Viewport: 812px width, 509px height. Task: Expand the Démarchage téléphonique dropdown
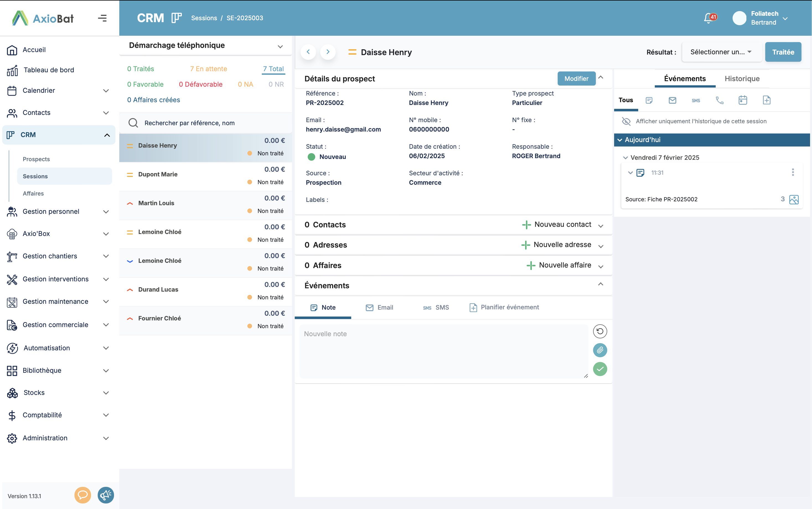pos(280,47)
